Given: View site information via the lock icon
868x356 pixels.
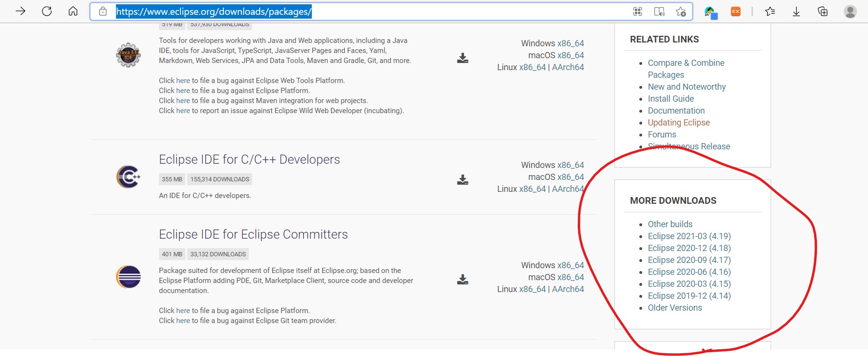Looking at the screenshot, I should pos(103,11).
